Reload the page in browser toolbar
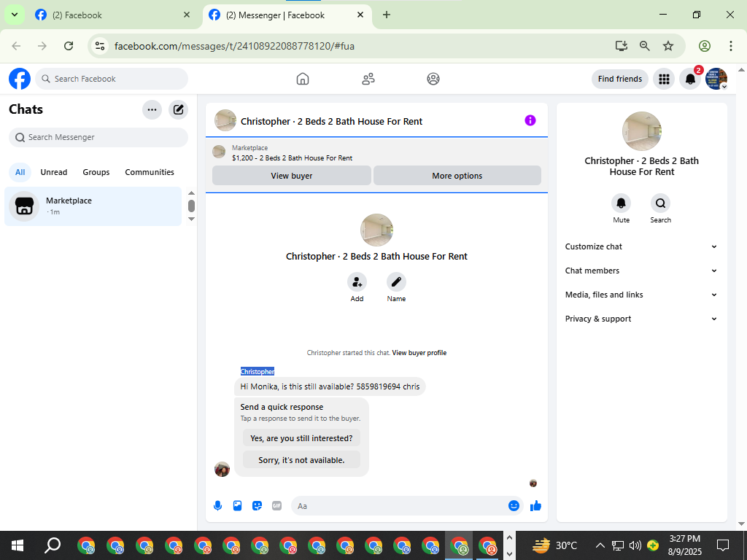747x560 pixels. (x=69, y=46)
